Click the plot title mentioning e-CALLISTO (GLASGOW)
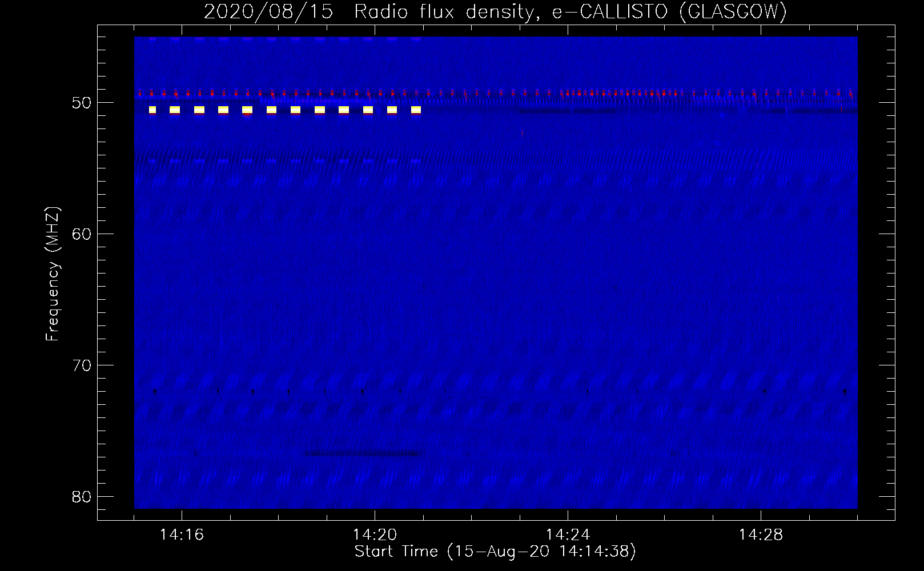This screenshot has height=571, width=924. pos(495,12)
